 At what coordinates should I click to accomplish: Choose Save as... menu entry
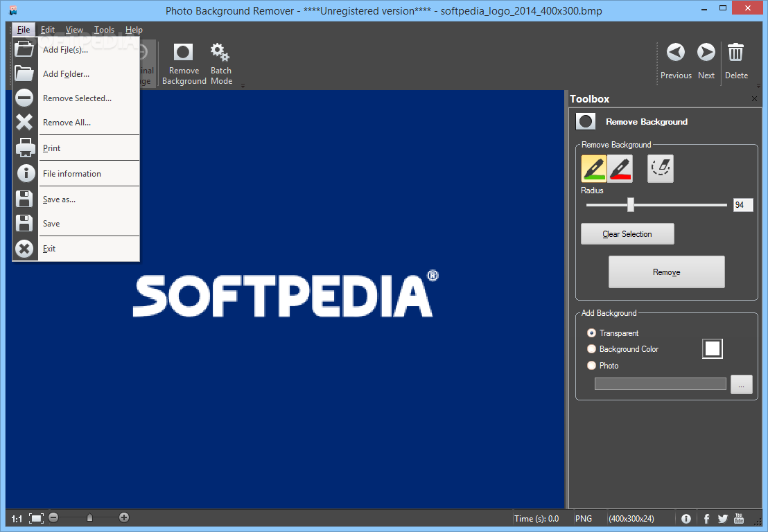(x=76, y=199)
